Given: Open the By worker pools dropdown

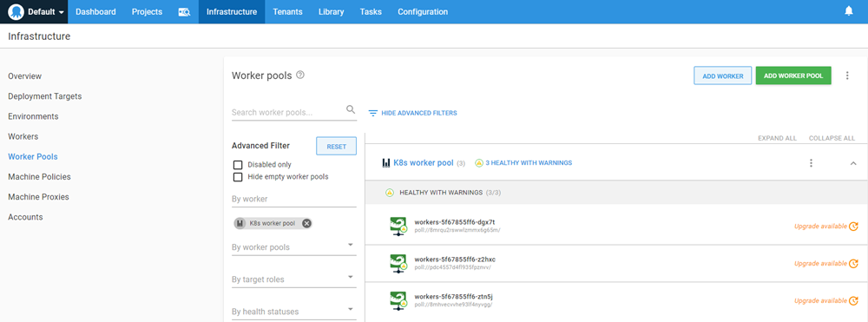Looking at the screenshot, I should pos(294,246).
